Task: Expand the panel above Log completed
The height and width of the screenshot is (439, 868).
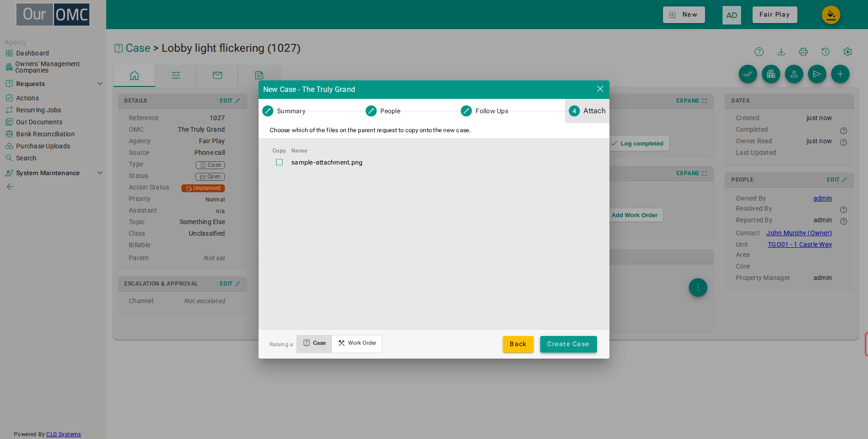Action: click(692, 101)
